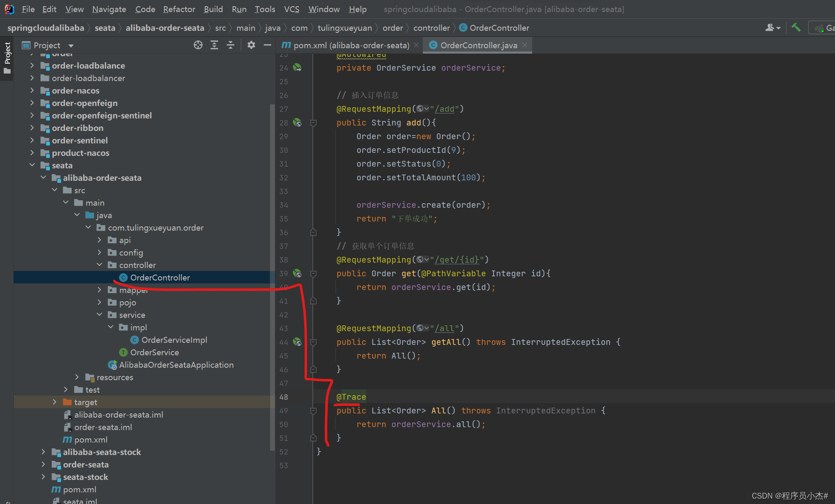Click the Spring bean gutter icon on line 24

[297, 67]
